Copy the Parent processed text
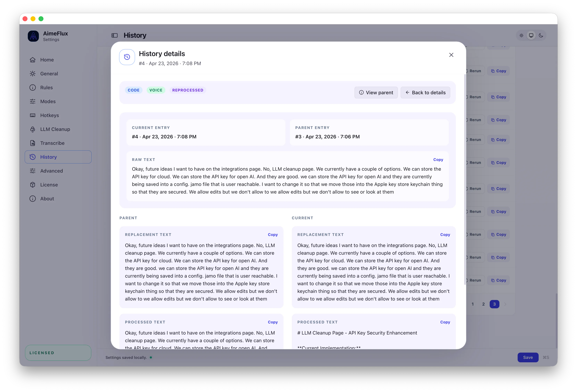The height and width of the screenshot is (392, 577). (273, 322)
